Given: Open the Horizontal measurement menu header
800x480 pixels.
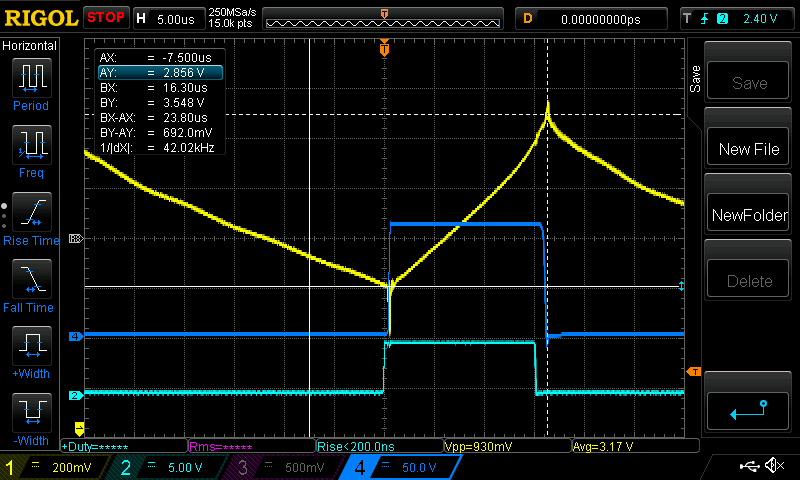Looking at the screenshot, I should click(x=30, y=46).
